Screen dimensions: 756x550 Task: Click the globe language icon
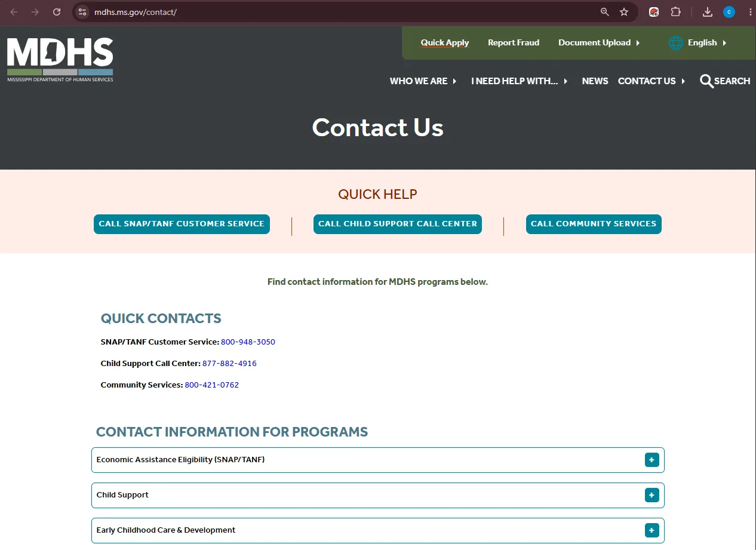[x=676, y=43]
